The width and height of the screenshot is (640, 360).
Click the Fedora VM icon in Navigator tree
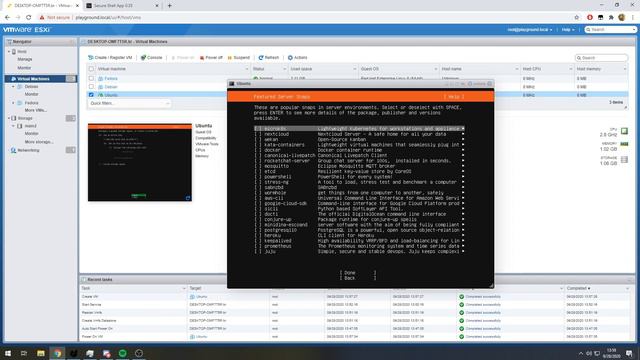pos(20,103)
